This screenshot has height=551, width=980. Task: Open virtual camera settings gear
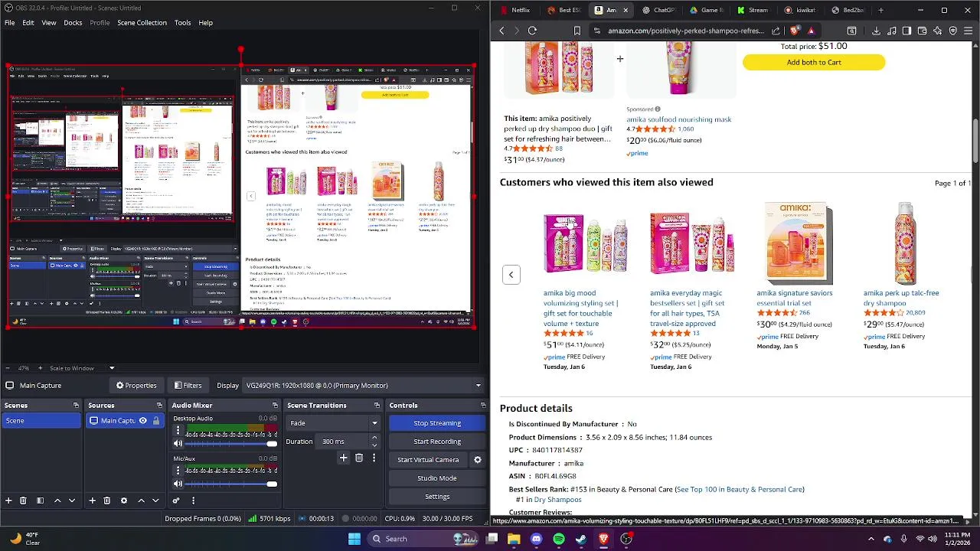coord(477,460)
